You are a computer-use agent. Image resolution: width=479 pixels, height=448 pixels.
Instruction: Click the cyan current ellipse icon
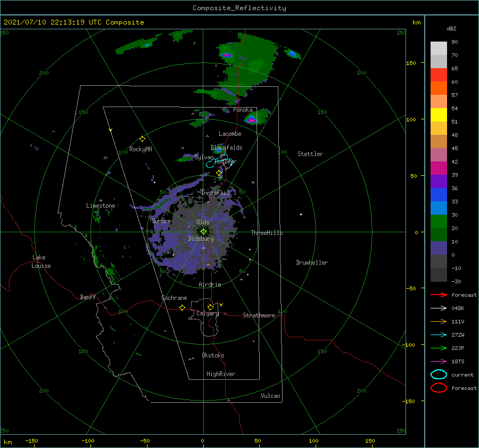click(x=439, y=374)
